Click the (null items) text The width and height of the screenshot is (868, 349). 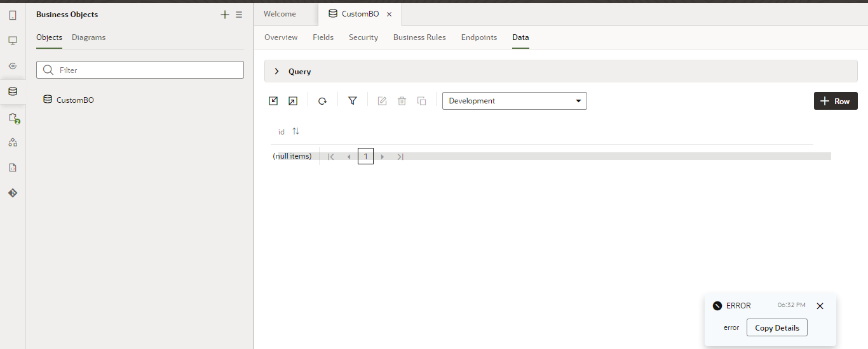[292, 156]
